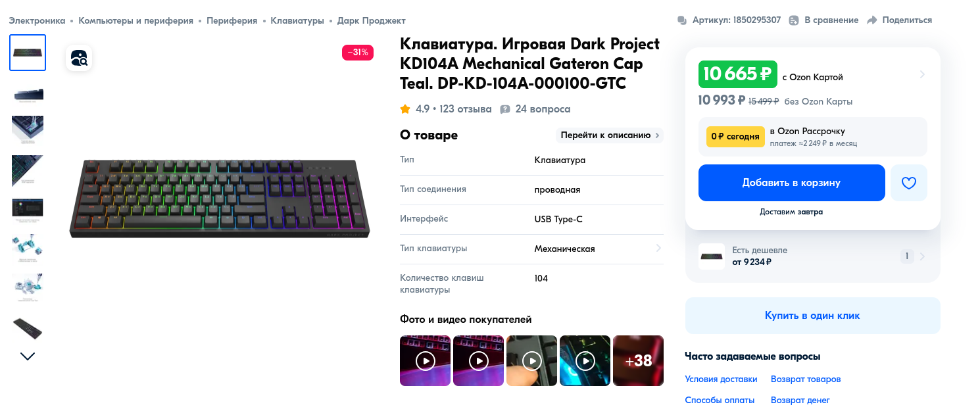
Task: Click the visual search icon on product image
Action: [79, 58]
